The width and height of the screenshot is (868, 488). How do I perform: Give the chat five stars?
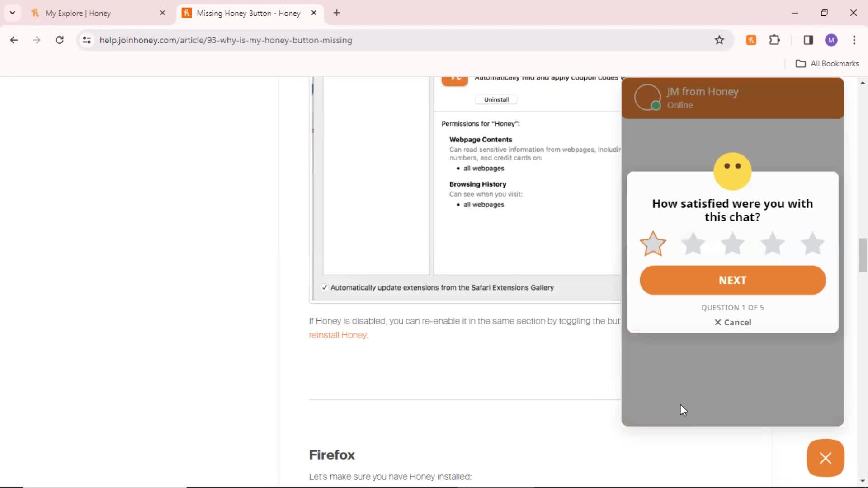(812, 244)
